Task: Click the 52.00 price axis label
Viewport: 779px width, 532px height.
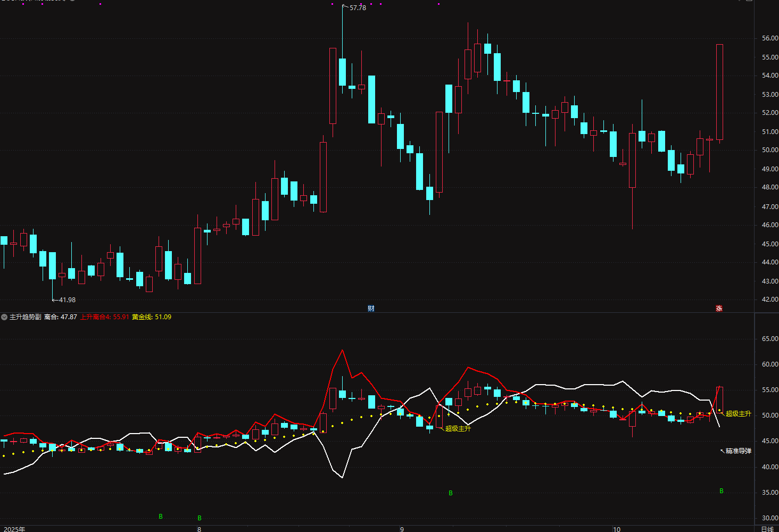Action: (x=770, y=113)
